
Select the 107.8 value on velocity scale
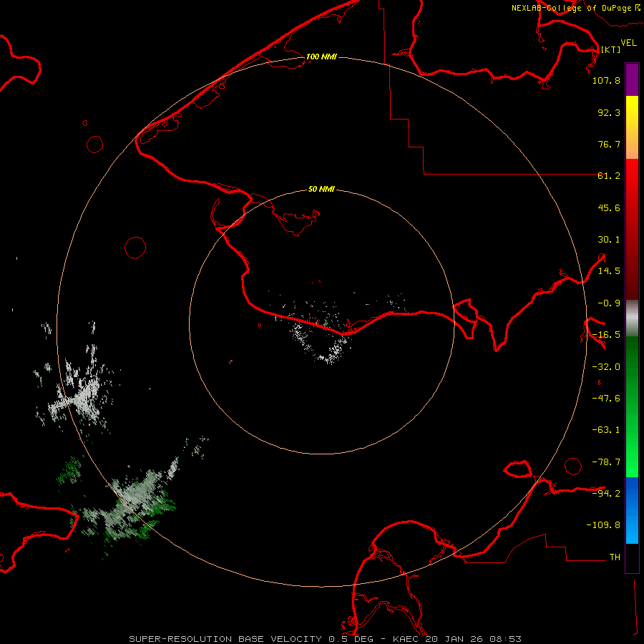[x=606, y=80]
